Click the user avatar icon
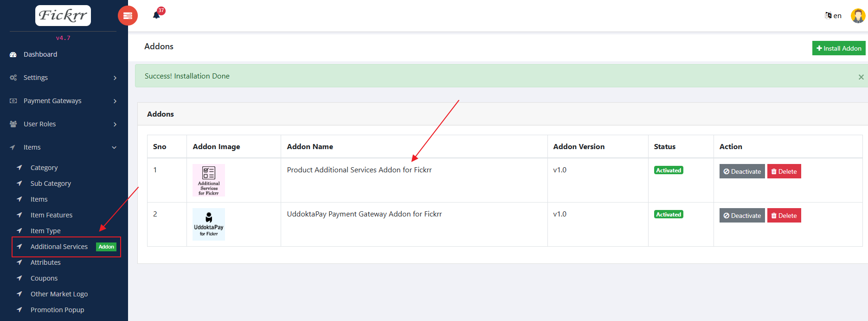Viewport: 868px width, 321px height. point(858,16)
